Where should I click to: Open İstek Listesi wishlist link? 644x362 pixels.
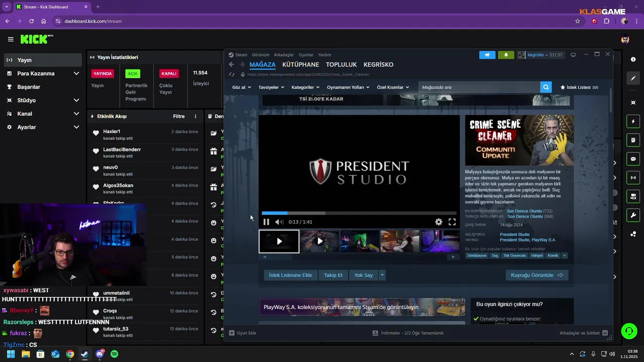click(x=579, y=87)
